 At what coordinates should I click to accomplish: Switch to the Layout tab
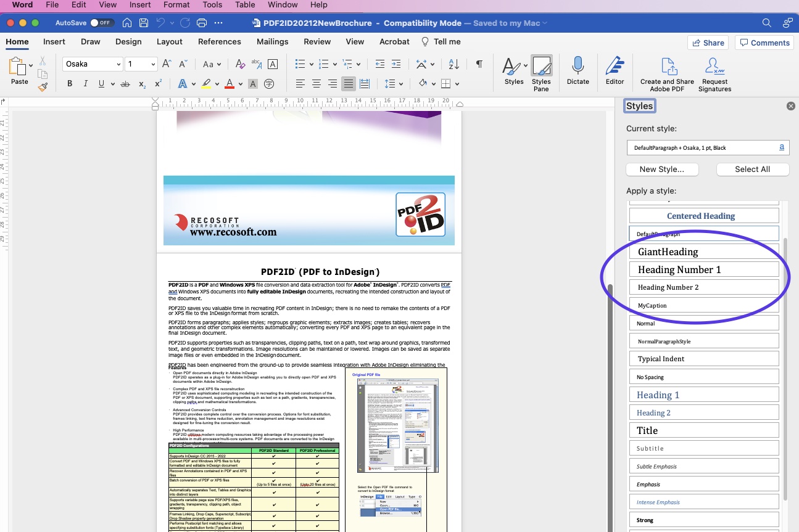(170, 41)
